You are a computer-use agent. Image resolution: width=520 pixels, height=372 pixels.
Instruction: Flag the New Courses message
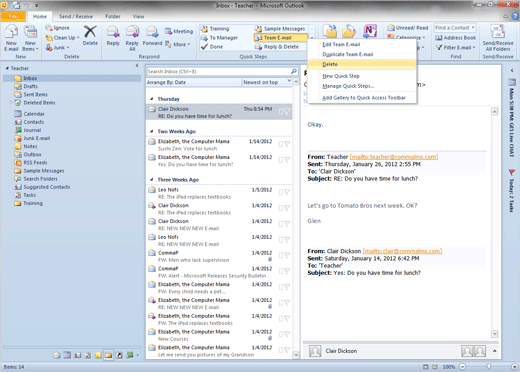coord(287,334)
